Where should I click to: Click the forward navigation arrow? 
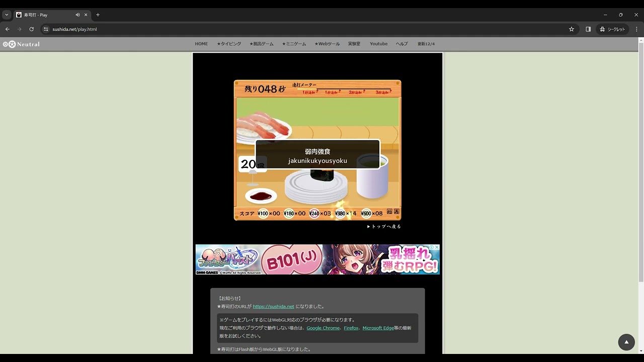click(x=20, y=29)
